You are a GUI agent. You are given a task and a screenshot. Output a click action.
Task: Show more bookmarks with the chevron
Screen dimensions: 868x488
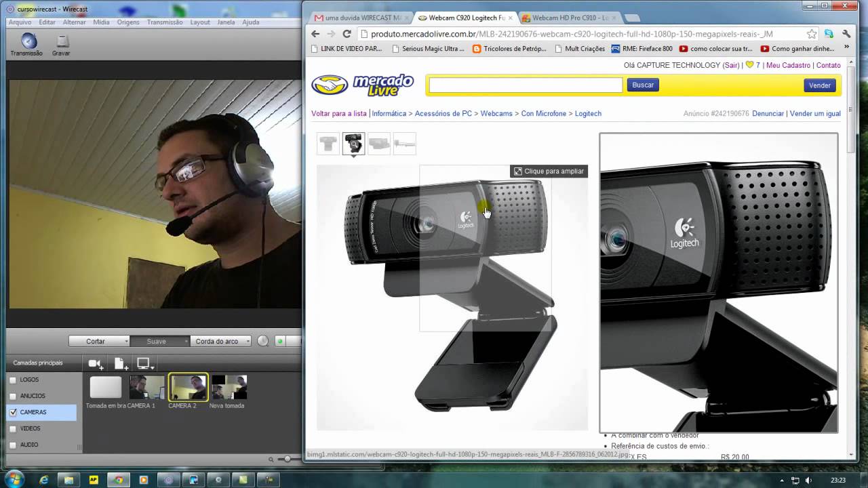click(x=846, y=48)
